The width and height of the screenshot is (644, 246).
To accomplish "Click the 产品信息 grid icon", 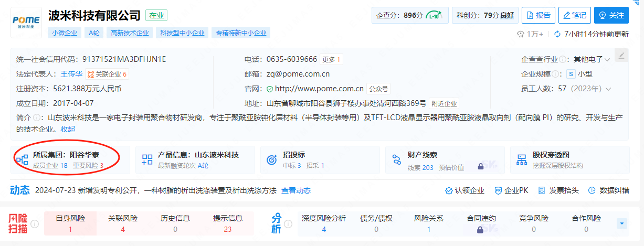I will click(147, 160).
